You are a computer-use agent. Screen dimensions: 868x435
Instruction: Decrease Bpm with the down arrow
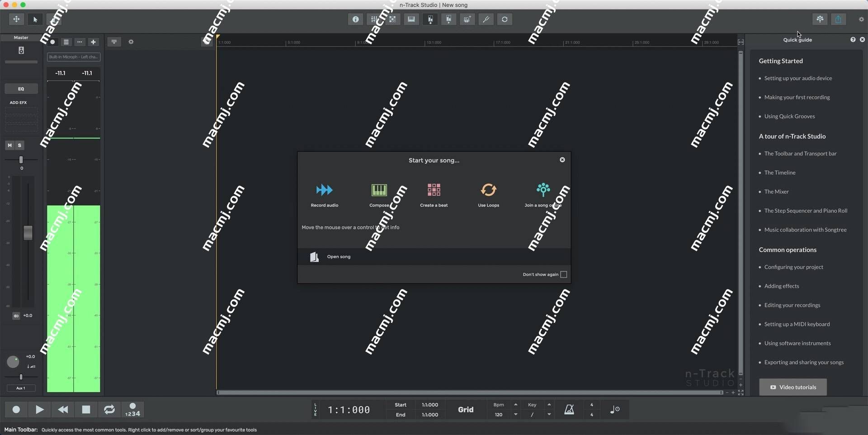[515, 415]
